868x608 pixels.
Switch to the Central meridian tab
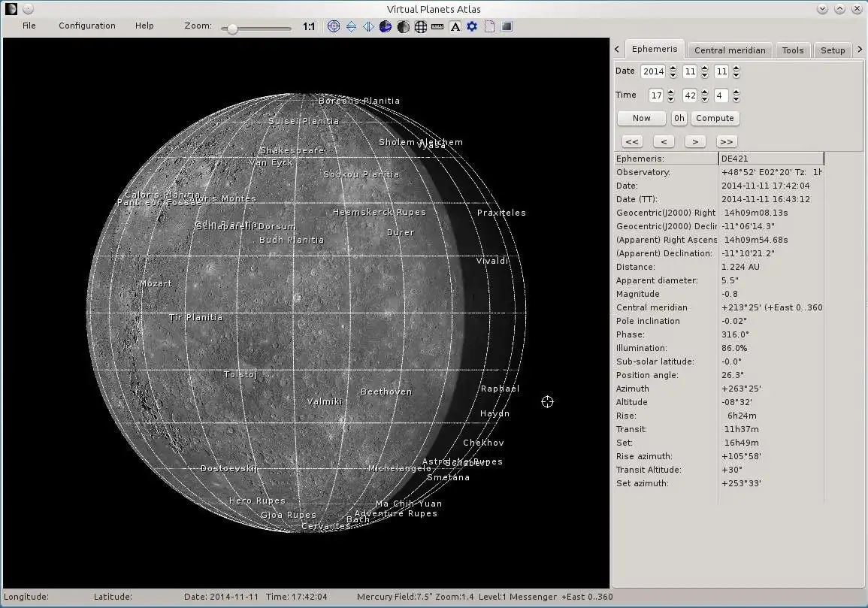730,50
